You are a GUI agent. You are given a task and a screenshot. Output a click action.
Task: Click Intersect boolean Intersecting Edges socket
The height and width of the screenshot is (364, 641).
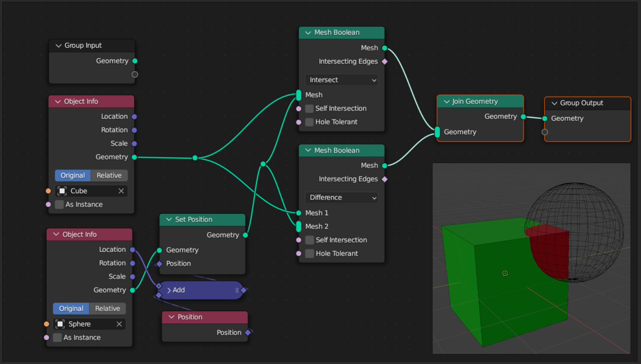[x=385, y=61]
